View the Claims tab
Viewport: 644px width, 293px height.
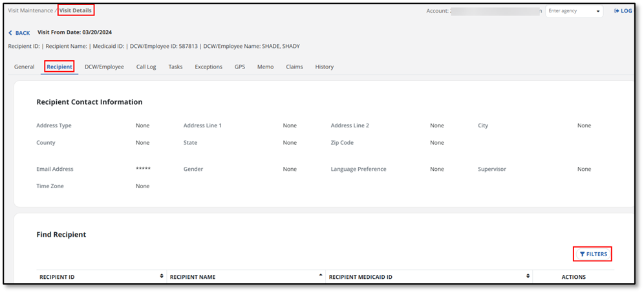click(x=294, y=67)
